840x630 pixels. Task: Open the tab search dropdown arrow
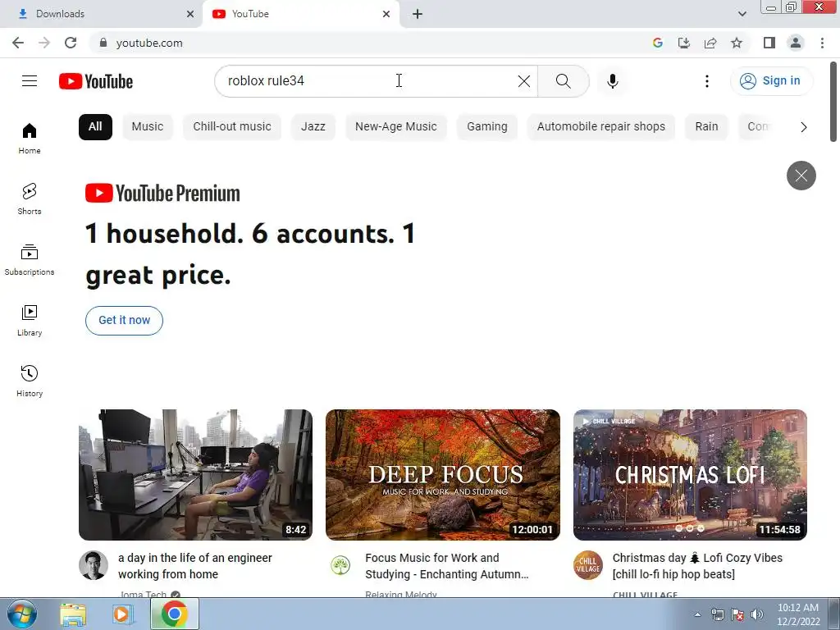[742, 14]
